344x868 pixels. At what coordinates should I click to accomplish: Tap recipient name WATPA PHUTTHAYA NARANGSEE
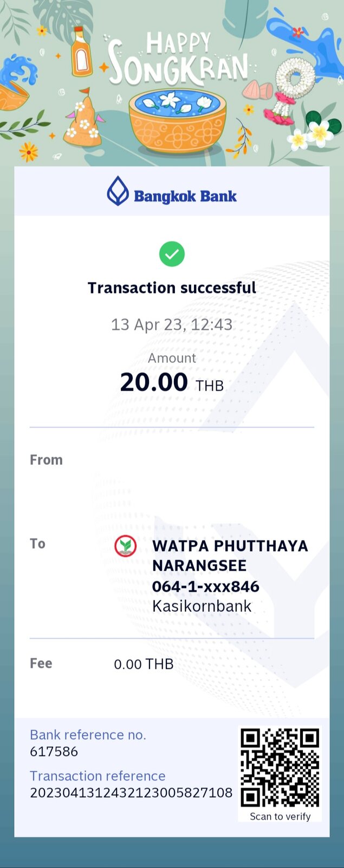[230, 555]
